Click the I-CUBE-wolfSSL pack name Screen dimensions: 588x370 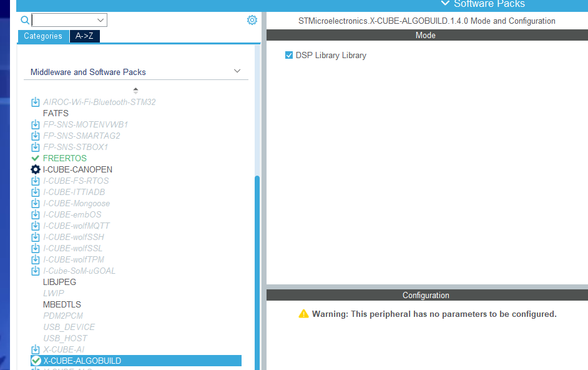click(x=73, y=248)
